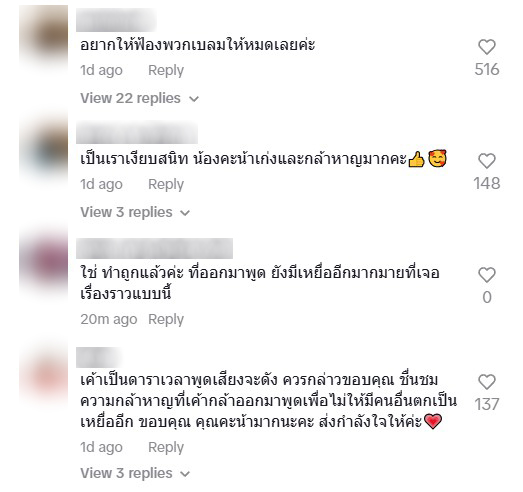Expand View 3 replies under 148-like comment
This screenshot has height=492, width=523.
[x=135, y=212]
